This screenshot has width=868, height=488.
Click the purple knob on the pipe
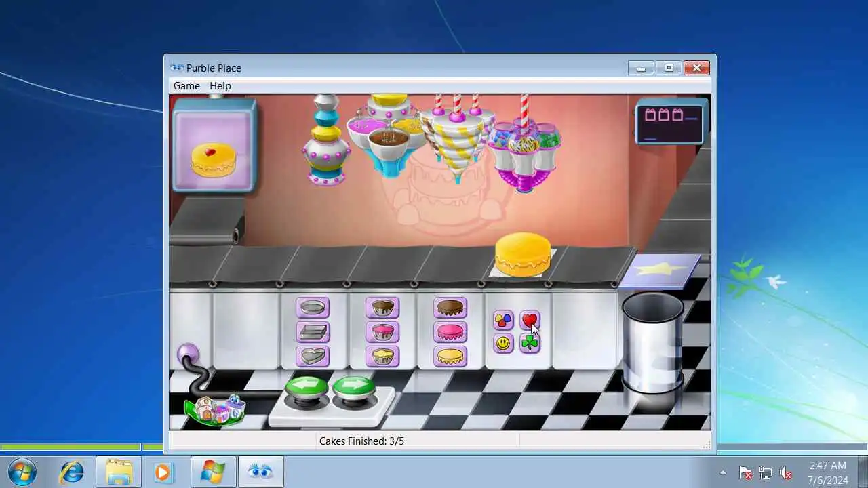188,355
